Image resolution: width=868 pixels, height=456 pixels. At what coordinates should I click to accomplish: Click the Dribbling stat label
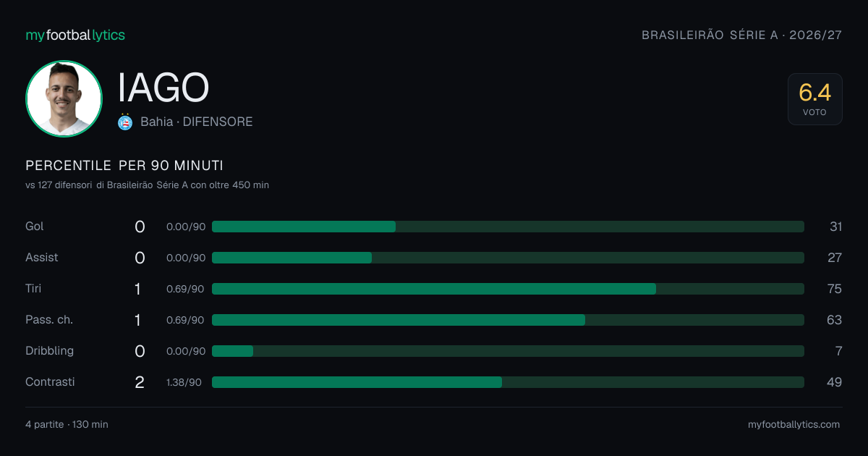click(50, 351)
